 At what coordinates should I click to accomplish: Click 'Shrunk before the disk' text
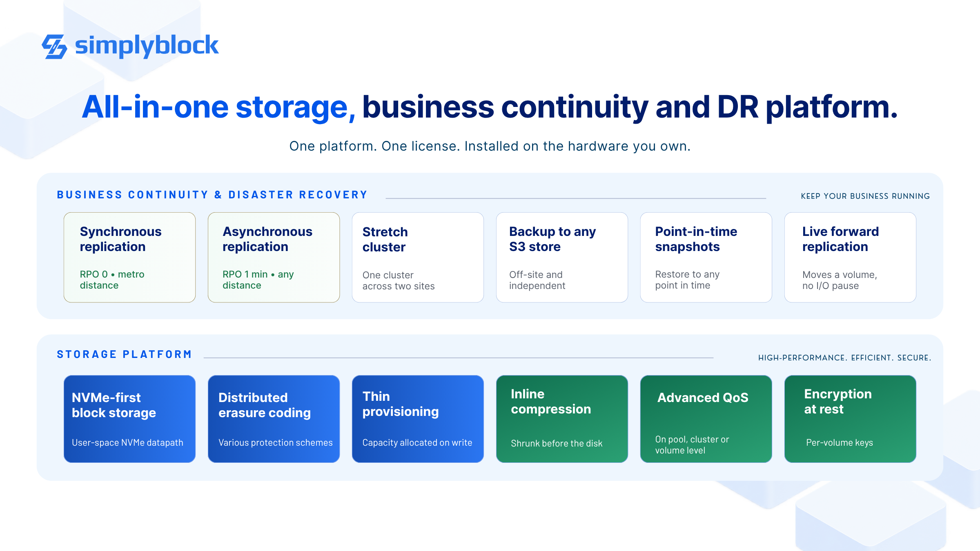pyautogui.click(x=557, y=444)
